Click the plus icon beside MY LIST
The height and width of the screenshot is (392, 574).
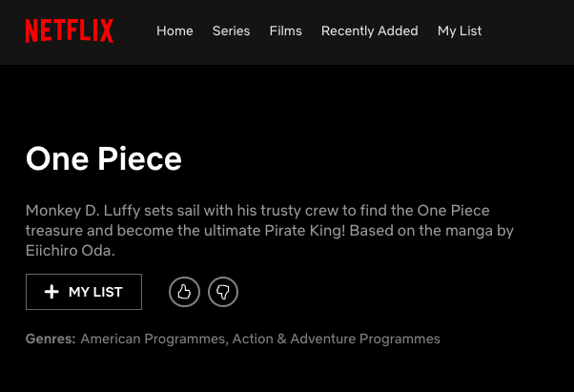click(x=51, y=292)
